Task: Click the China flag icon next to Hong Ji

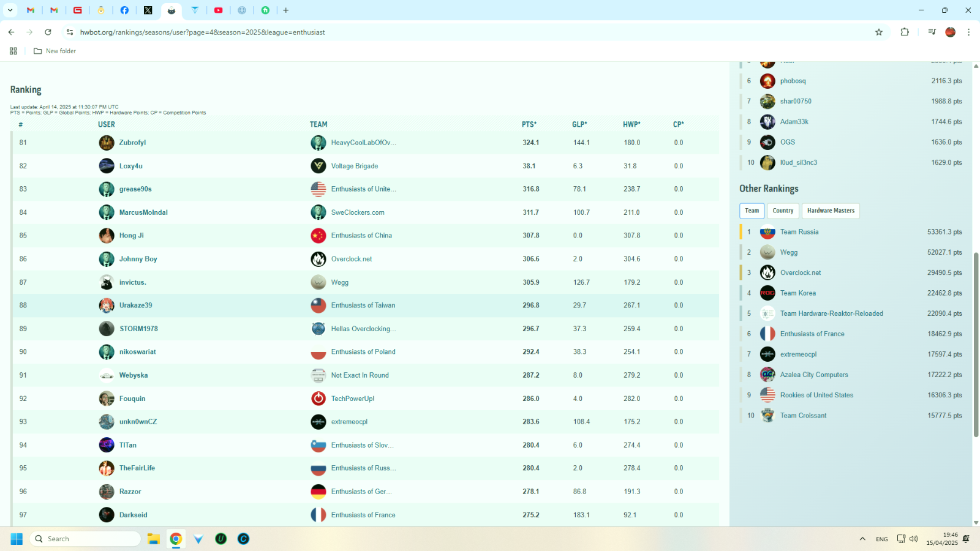Action: pos(318,236)
